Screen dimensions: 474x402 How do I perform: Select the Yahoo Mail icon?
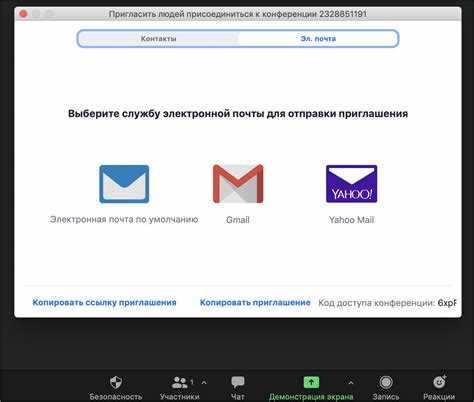click(351, 184)
